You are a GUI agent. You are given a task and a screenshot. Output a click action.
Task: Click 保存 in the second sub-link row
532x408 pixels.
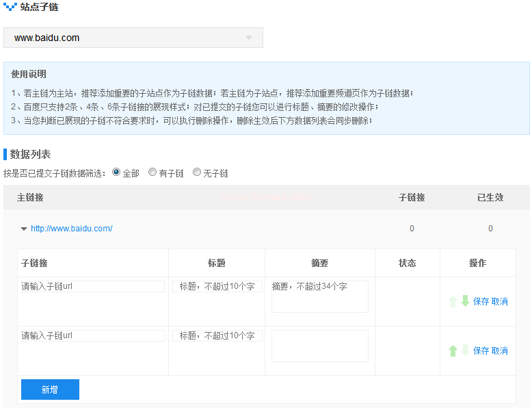(x=481, y=350)
